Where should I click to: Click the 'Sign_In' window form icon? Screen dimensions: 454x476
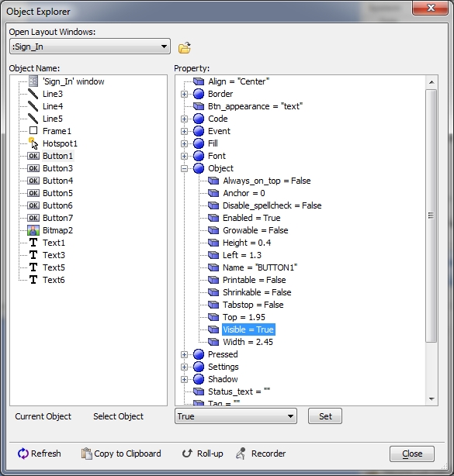click(x=33, y=81)
